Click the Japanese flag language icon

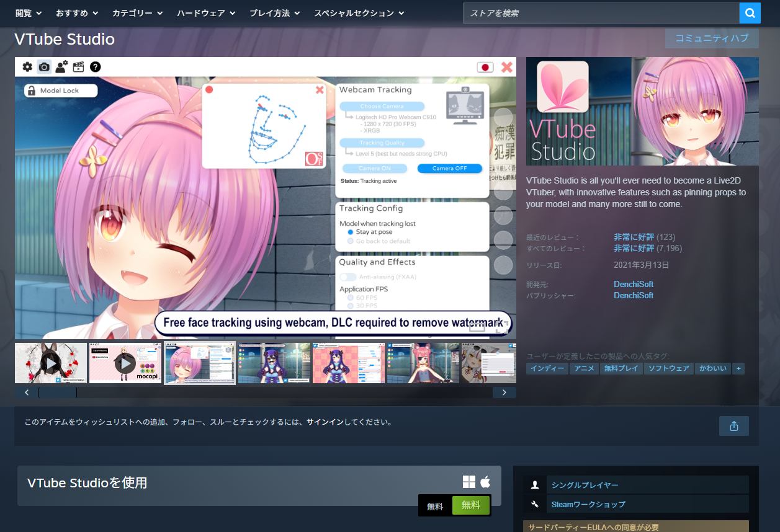pos(485,67)
